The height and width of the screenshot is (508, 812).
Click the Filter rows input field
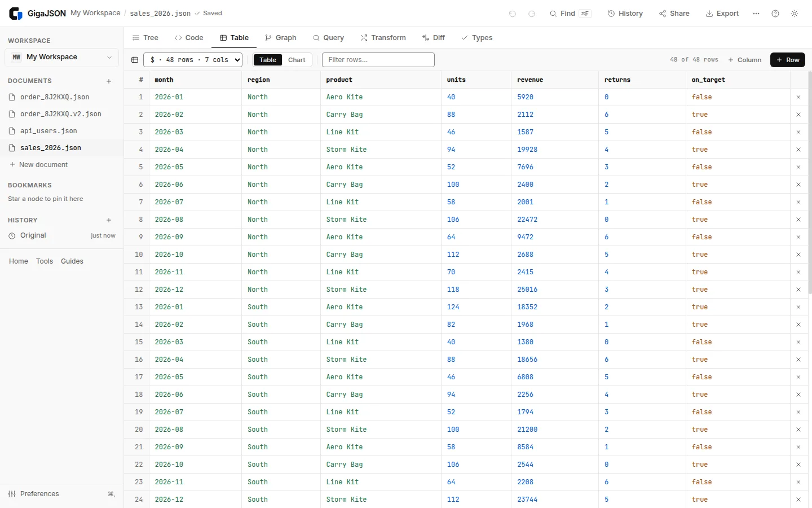tap(378, 60)
